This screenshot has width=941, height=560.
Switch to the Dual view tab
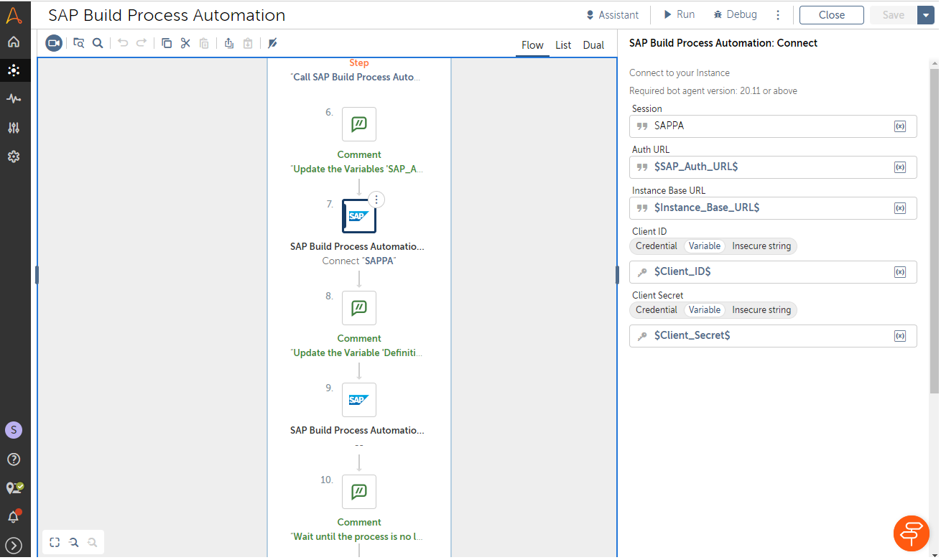pos(593,45)
